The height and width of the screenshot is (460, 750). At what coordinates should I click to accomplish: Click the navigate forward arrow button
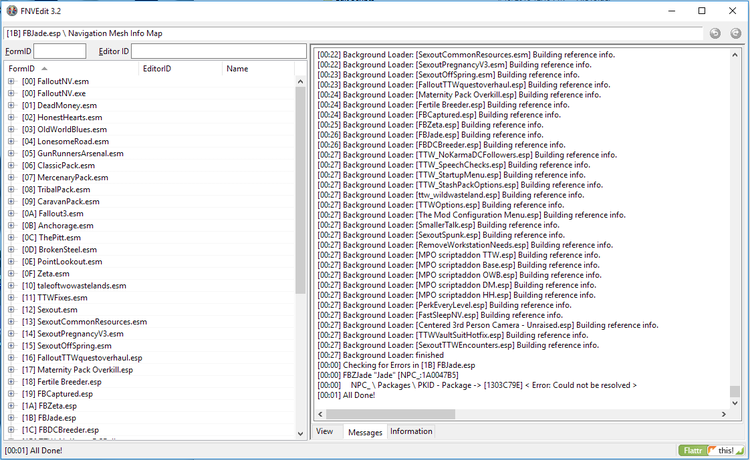736,33
